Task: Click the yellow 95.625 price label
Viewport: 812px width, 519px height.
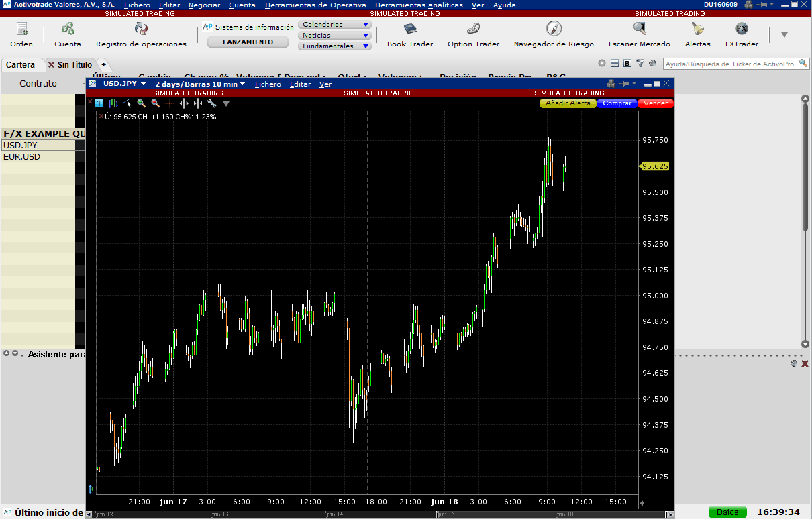Action: tap(655, 166)
